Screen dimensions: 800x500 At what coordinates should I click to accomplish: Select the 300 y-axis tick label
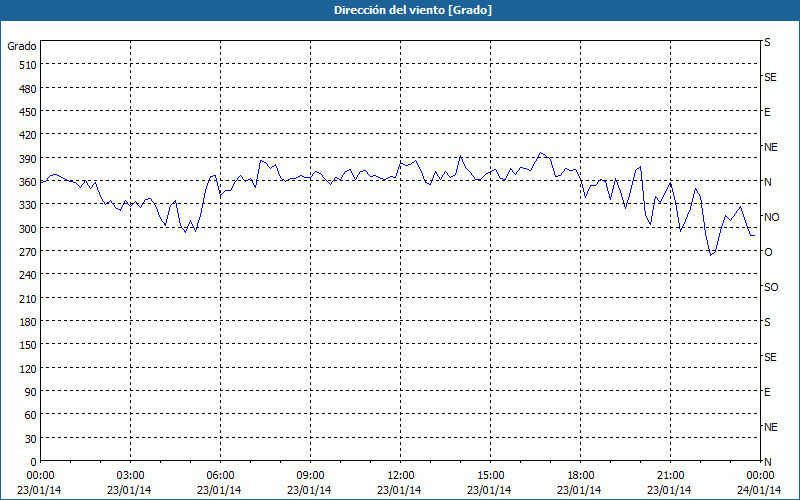(28, 229)
